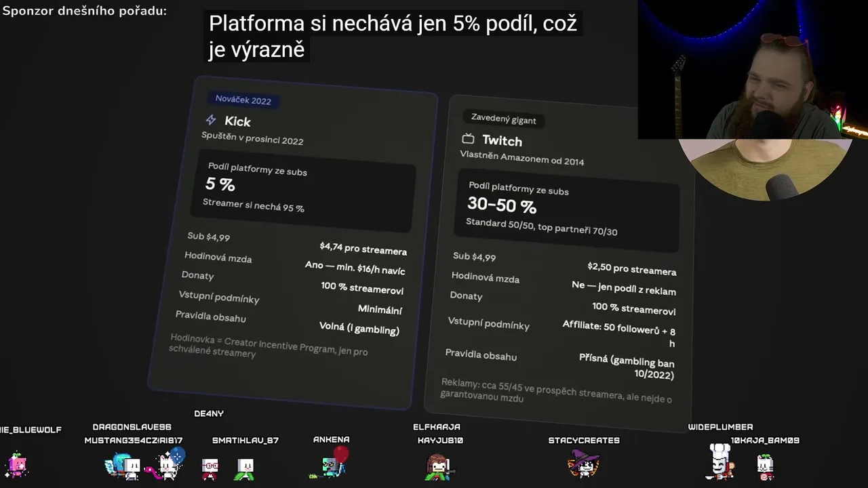The height and width of the screenshot is (488, 868).
Task: Click the '30–50 %' platform share value
Action: point(502,204)
